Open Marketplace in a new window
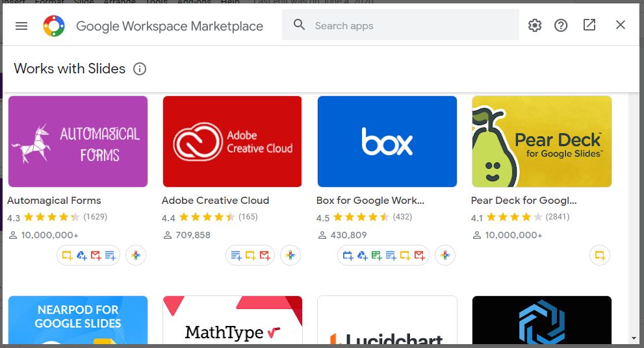This screenshot has width=644, height=348. (x=589, y=25)
